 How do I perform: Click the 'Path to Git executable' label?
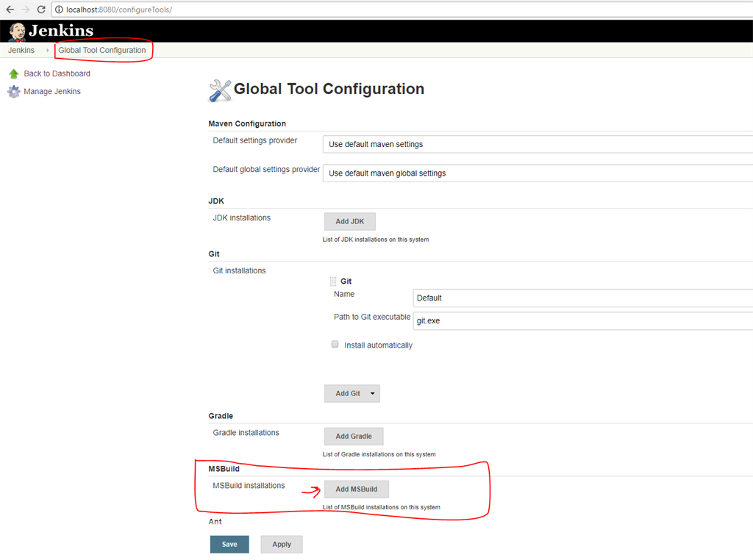[x=372, y=317]
